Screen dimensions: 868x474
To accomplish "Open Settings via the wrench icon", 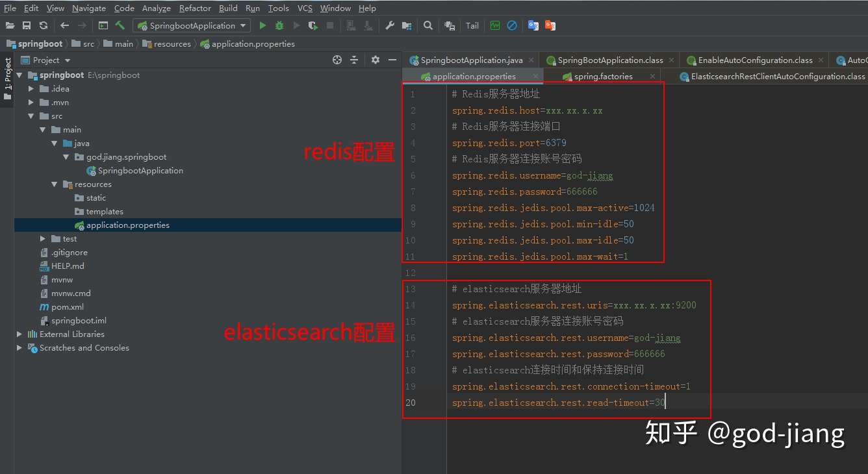I will [390, 25].
